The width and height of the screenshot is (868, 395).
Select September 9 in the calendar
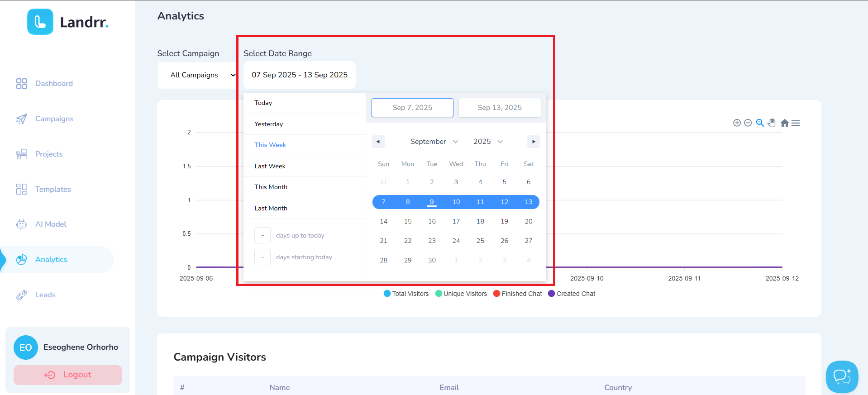click(x=432, y=202)
